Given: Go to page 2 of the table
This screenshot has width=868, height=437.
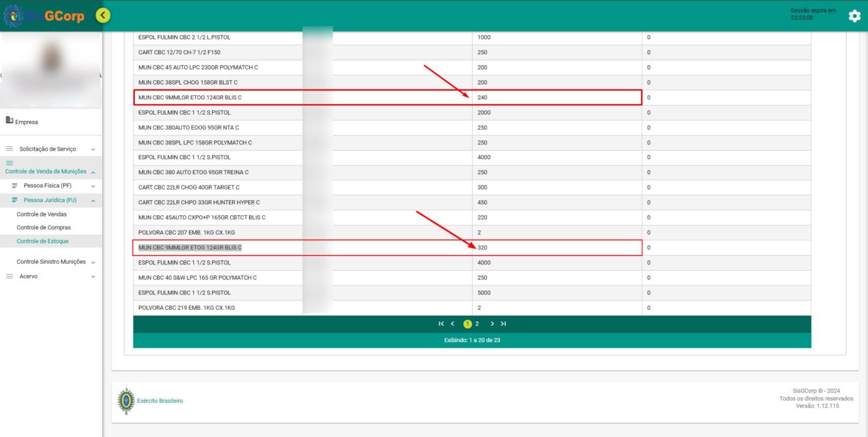Looking at the screenshot, I should [477, 324].
